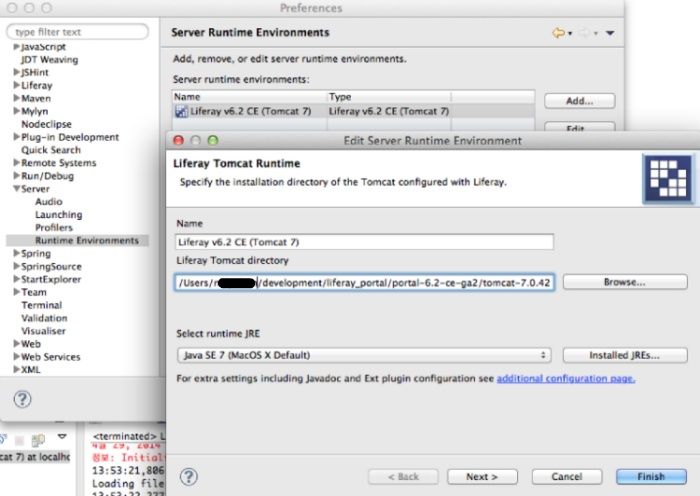Screen dimensions: 700x496
Task: Click the Browse... button
Action: click(x=625, y=282)
